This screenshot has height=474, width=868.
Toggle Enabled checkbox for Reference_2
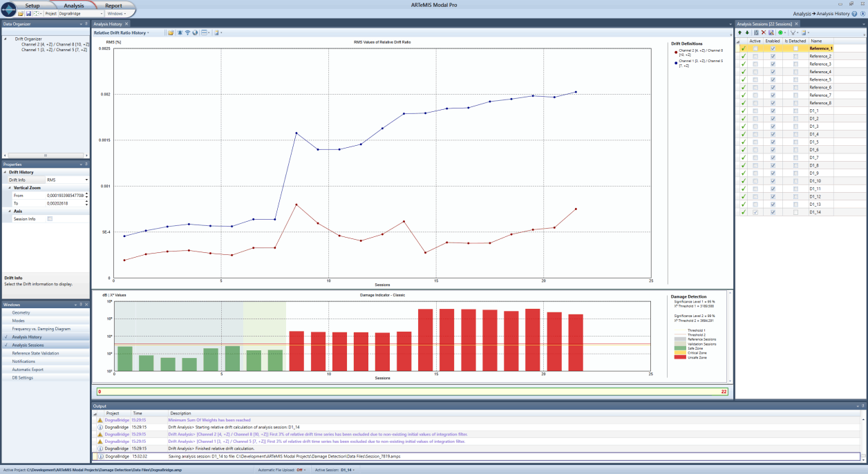tap(773, 57)
